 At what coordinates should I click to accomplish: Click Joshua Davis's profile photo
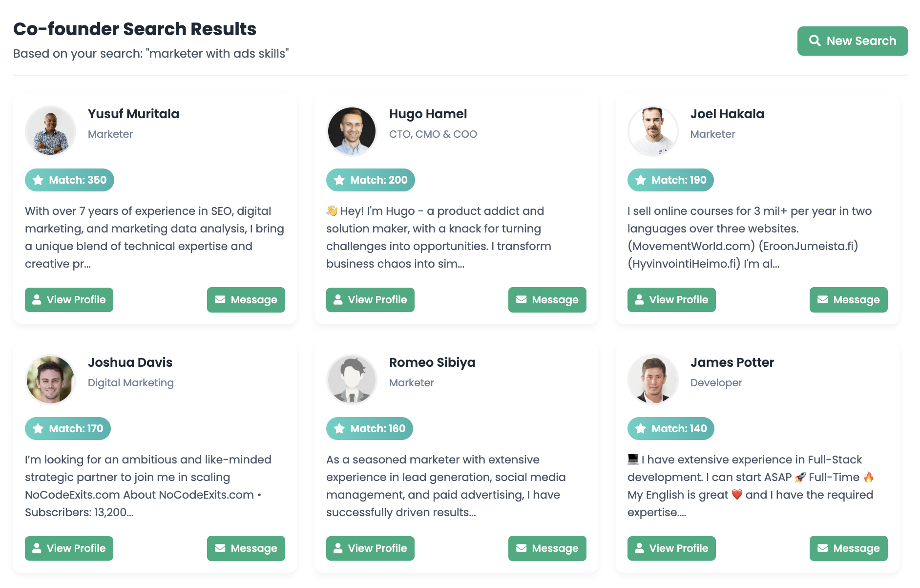coord(50,379)
